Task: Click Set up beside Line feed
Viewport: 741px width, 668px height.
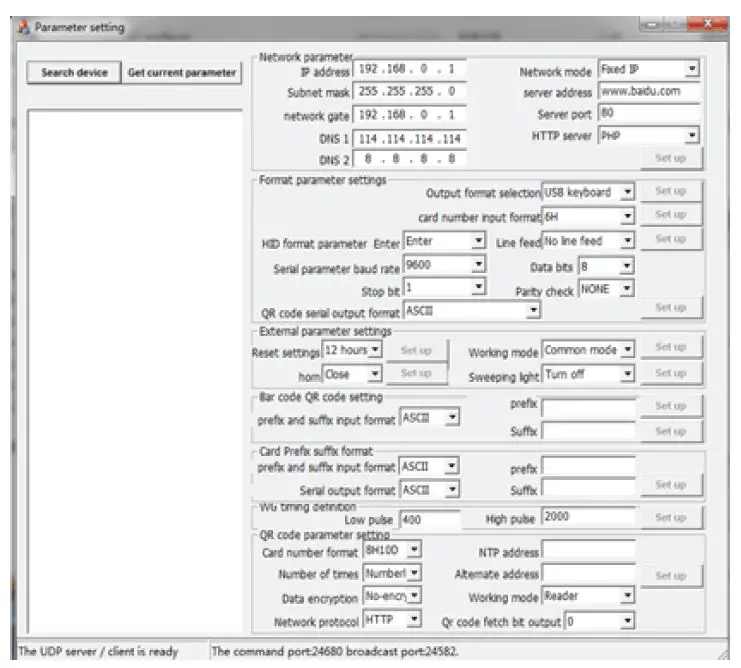Action: pos(671,239)
